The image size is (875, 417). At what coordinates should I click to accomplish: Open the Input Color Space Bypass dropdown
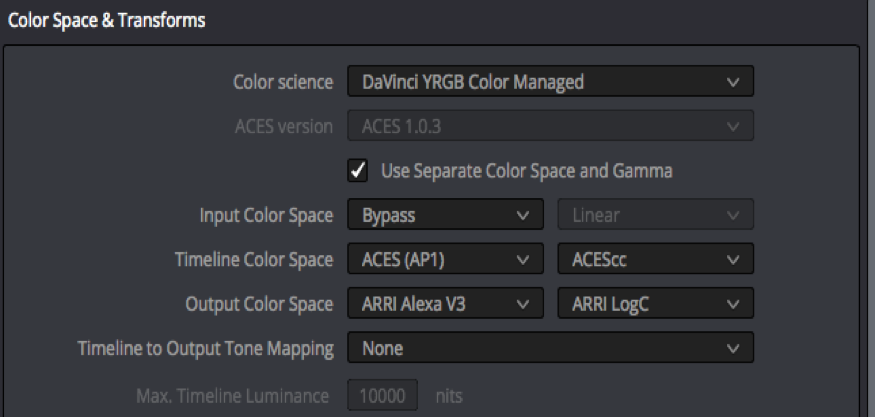click(x=445, y=215)
